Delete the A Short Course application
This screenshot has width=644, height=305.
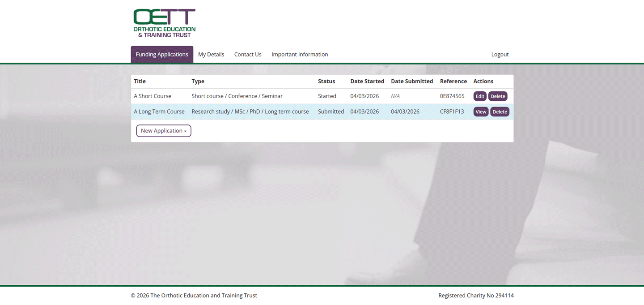[x=498, y=96]
